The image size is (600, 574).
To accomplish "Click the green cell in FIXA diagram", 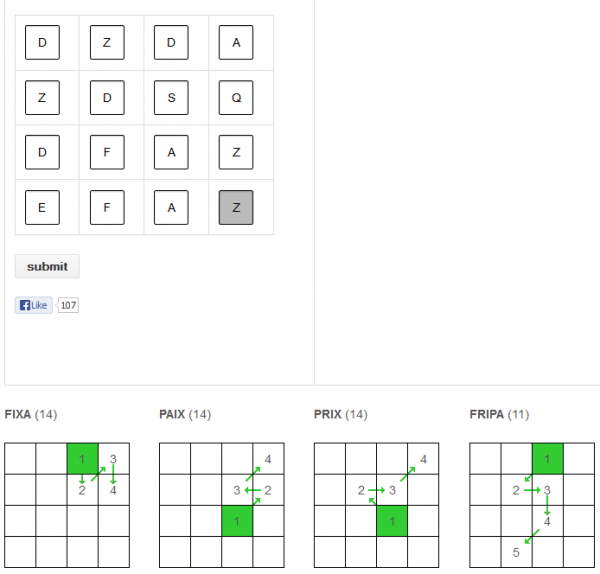I will [83, 458].
